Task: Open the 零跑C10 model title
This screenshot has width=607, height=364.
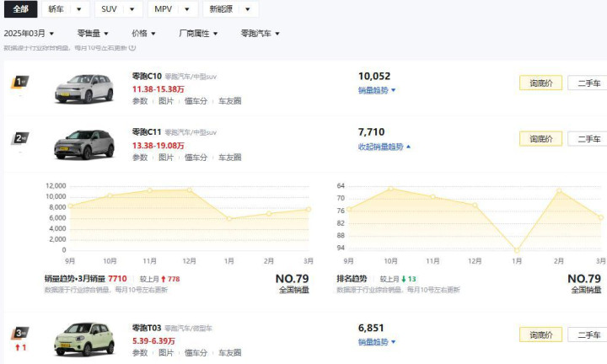Action: 147,76
